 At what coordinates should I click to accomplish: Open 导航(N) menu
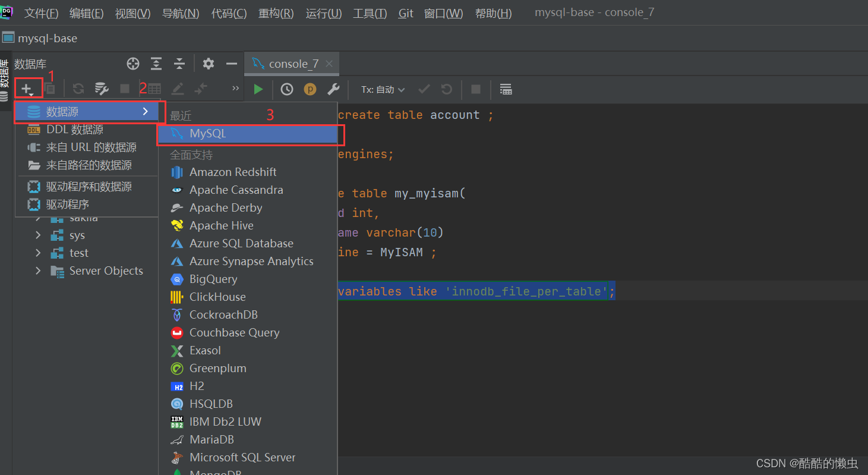[181, 13]
